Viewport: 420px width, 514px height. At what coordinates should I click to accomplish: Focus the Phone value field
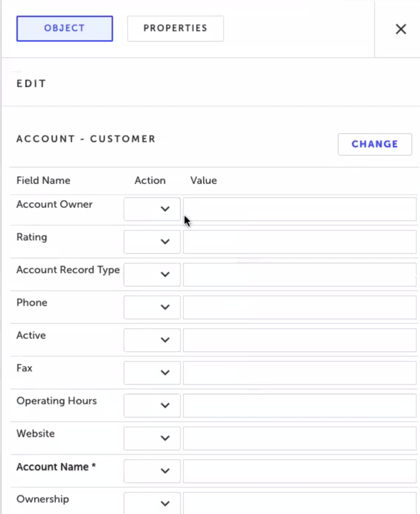tap(299, 307)
